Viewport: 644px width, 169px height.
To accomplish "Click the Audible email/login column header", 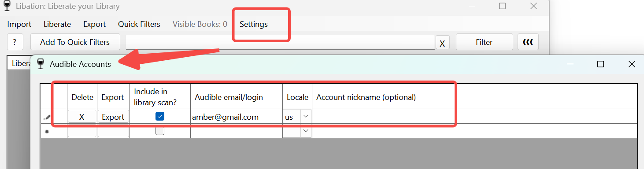I will click(237, 97).
